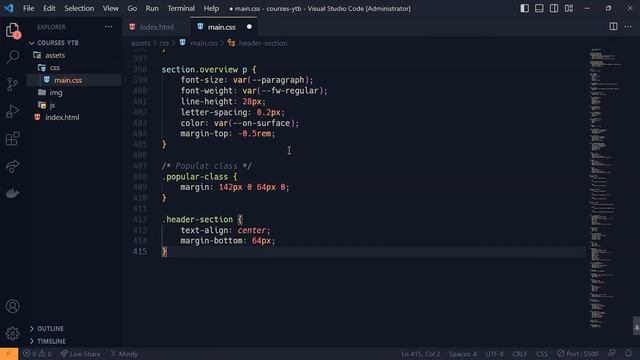
Task: Click .header-section breadcrumb symbol
Action: (262, 43)
